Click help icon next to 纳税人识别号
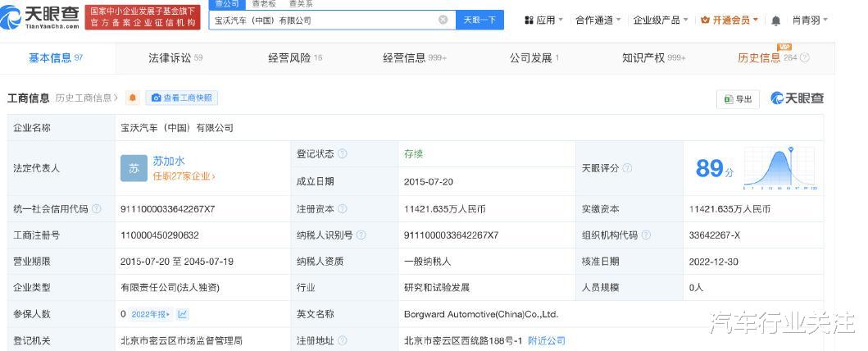 361,235
